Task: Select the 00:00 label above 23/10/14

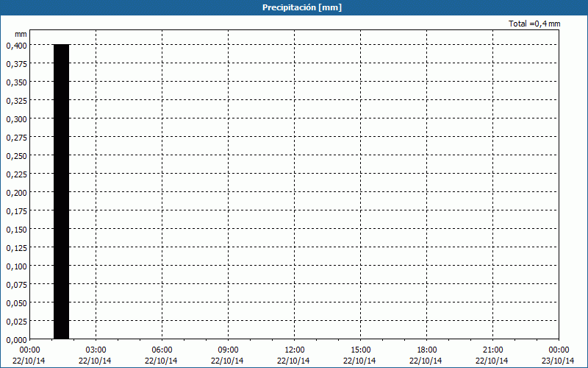Action: pos(559,350)
